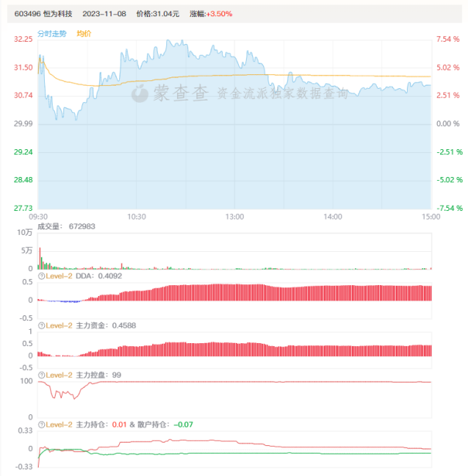Click the 成交量 672983 label
The width and height of the screenshot is (468, 476).
click(67, 226)
